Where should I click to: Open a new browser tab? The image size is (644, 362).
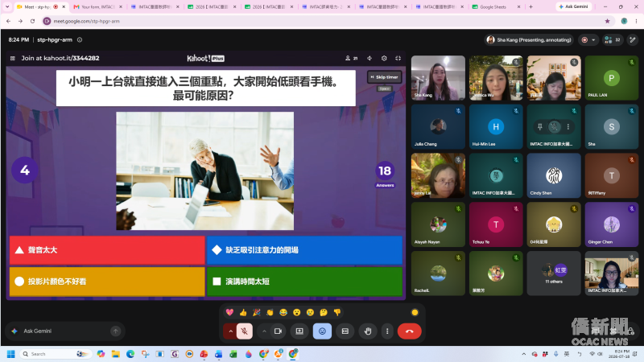coord(530,6)
